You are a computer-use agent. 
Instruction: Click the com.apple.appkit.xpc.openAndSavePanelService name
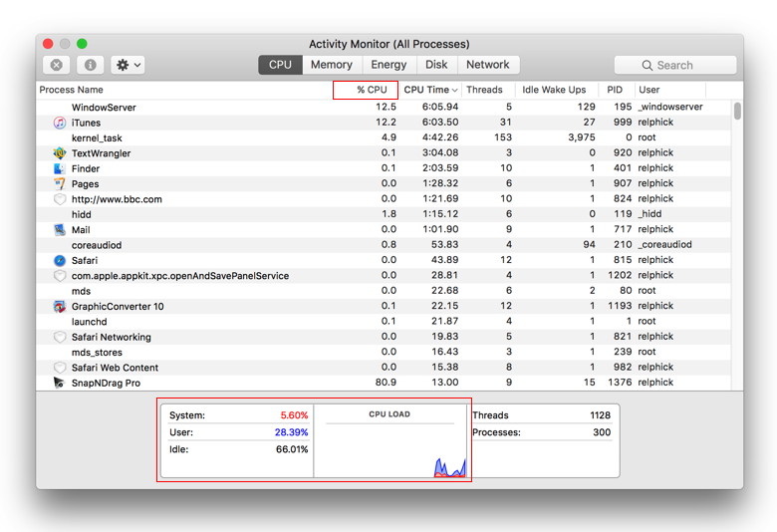coord(180,276)
